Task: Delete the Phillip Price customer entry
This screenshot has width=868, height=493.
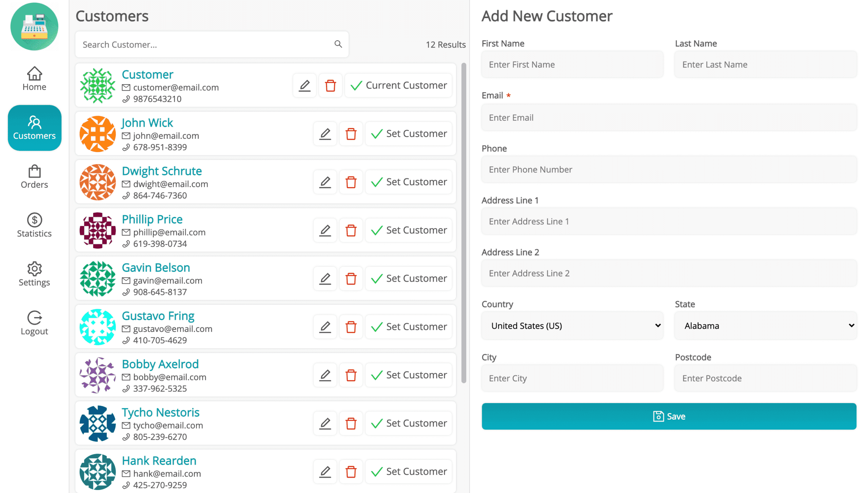Action: (x=351, y=230)
